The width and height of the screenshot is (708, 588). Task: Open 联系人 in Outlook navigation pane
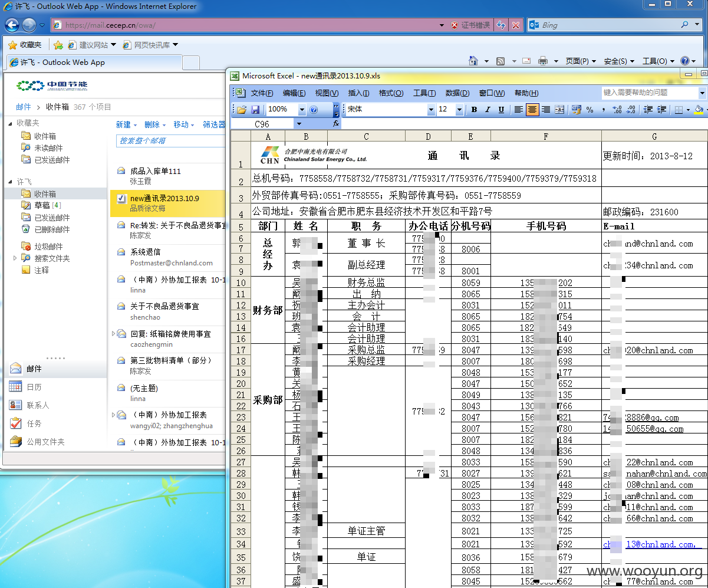tap(38, 405)
